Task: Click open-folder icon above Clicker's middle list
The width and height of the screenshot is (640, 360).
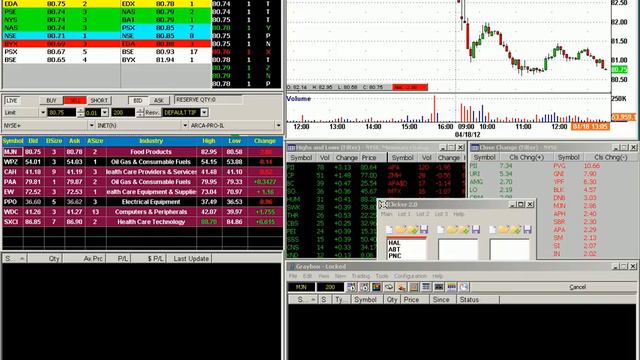Action: click(x=452, y=230)
